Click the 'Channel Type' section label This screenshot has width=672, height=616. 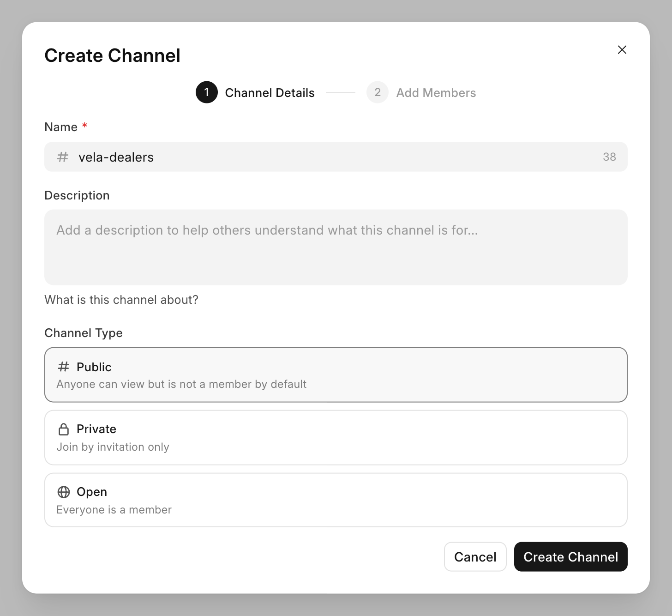click(84, 333)
